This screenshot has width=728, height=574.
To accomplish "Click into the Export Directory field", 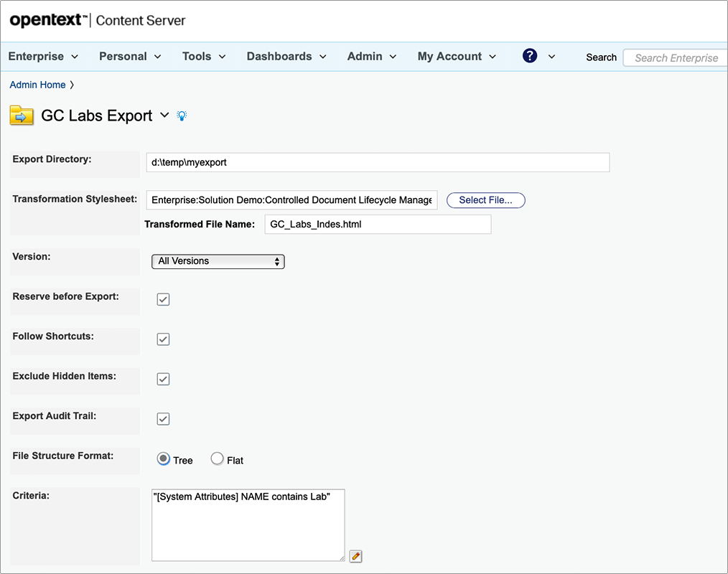I will (378, 162).
